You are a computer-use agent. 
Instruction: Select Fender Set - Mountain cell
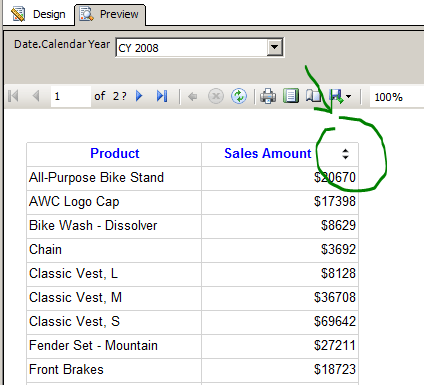tap(114, 346)
